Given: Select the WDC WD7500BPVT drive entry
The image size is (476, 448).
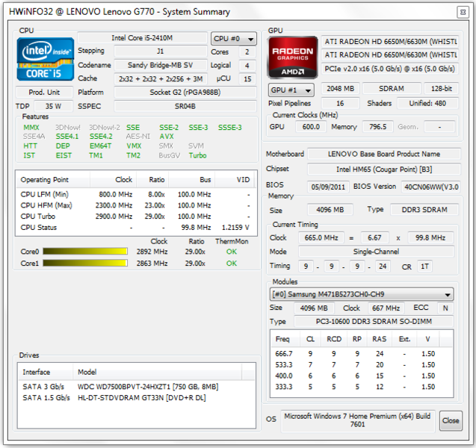Looking at the screenshot, I should pyautogui.click(x=136, y=387).
